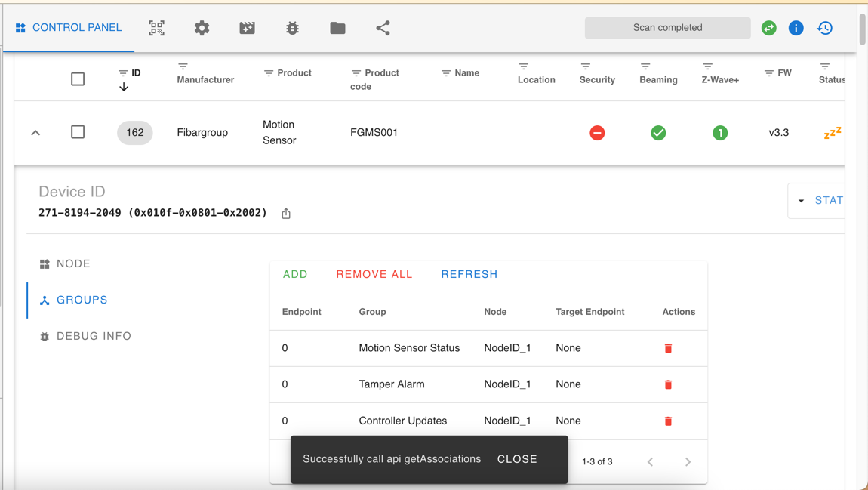Click REFRESH to reload the groups list

469,274
